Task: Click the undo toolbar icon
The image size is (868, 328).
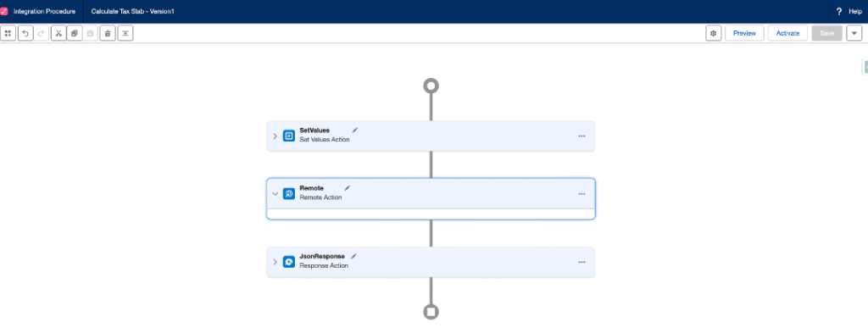Action: tap(25, 33)
